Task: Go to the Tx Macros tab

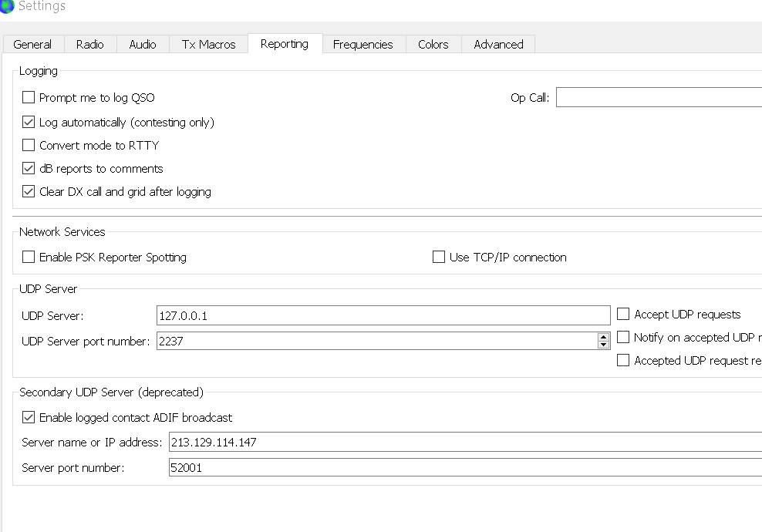Action: pyautogui.click(x=208, y=45)
